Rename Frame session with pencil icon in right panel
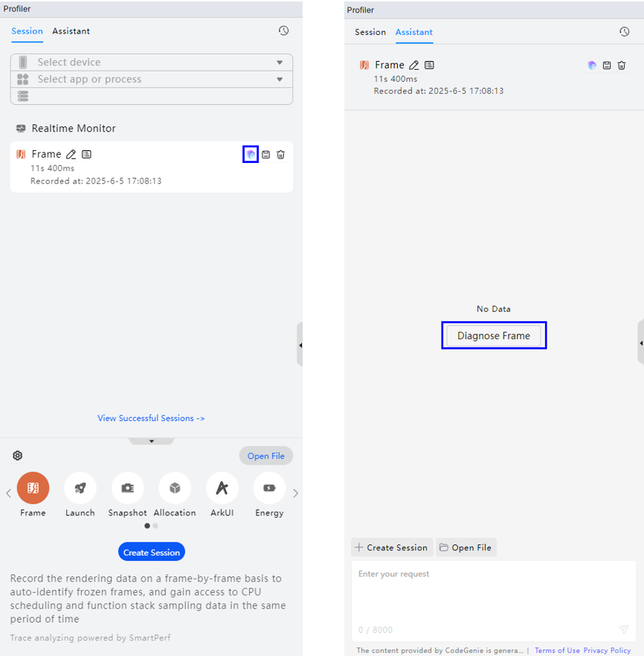The height and width of the screenshot is (656, 644). pos(413,65)
